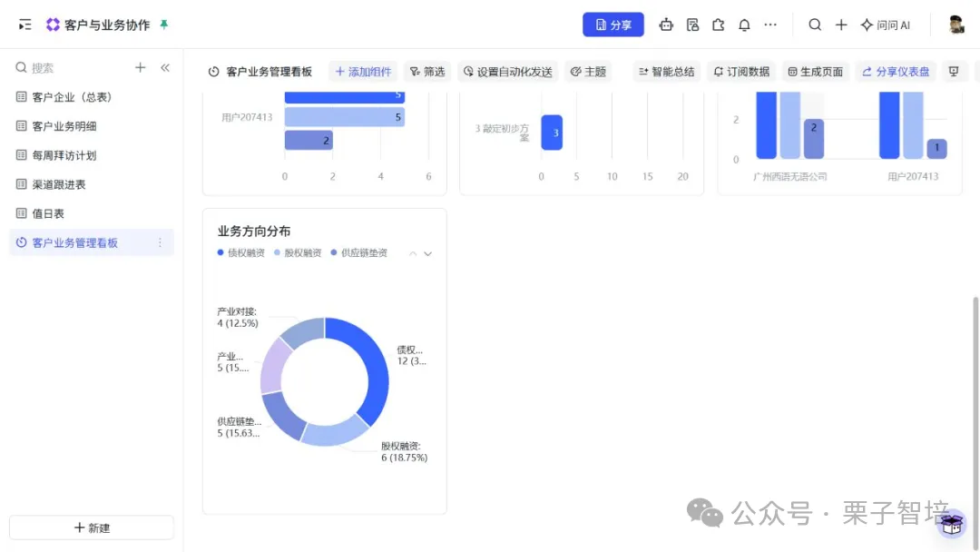Click 分享仪表盘 in toolbar
The height and width of the screenshot is (552, 980).
click(896, 72)
